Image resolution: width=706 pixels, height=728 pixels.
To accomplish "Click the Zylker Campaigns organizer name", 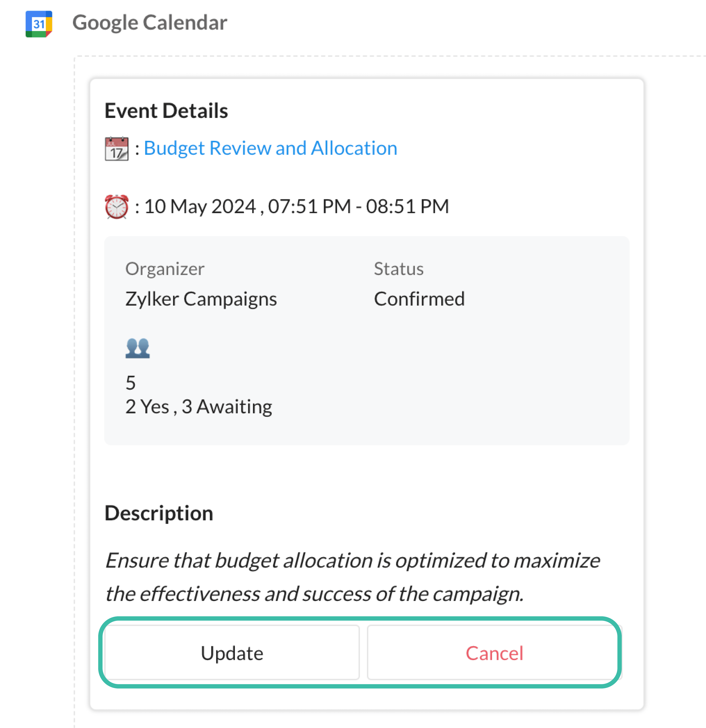I will click(201, 299).
